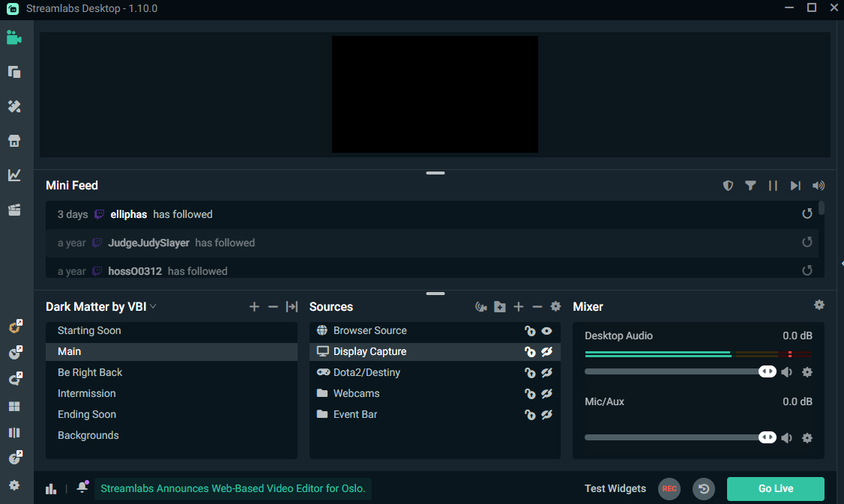Toggle lock on Dota2/Destiny
The image size is (844, 504).
(x=530, y=373)
